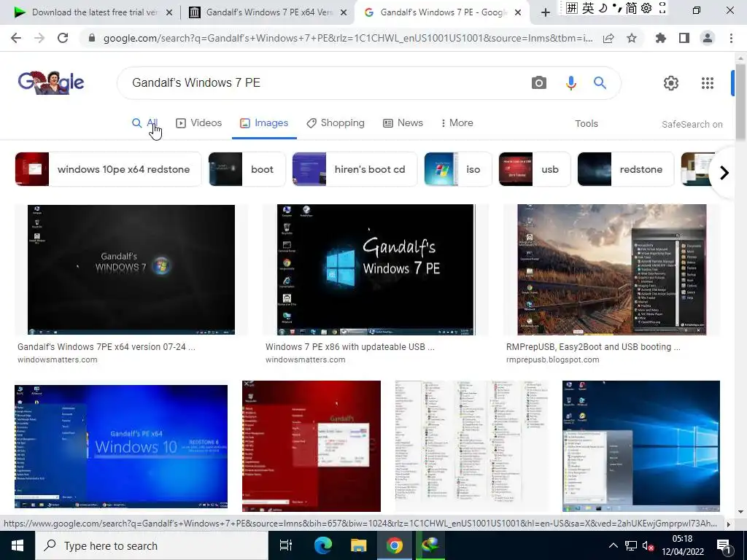Image resolution: width=747 pixels, height=560 pixels.
Task: Open Windows Start menu
Action: [x=18, y=545]
